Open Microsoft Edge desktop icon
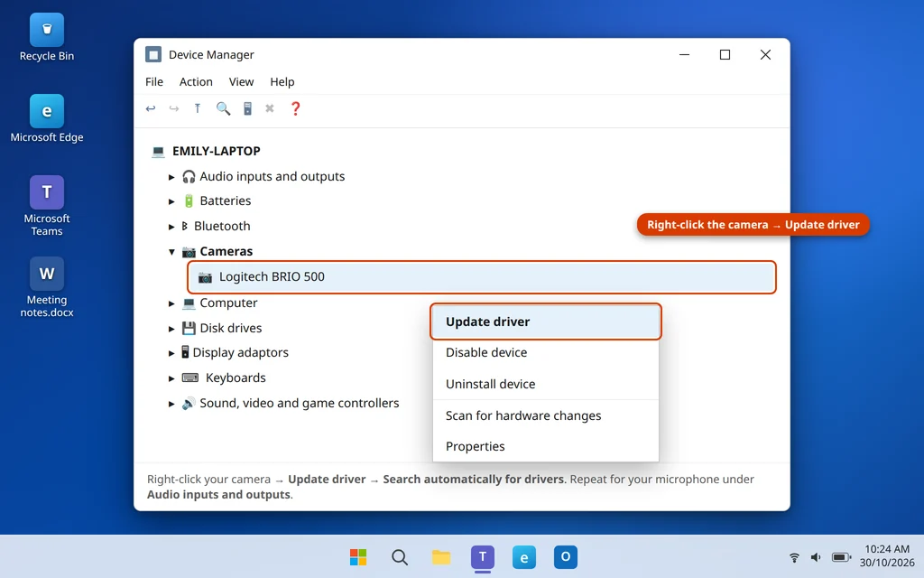The height and width of the screenshot is (578, 924). (x=47, y=118)
